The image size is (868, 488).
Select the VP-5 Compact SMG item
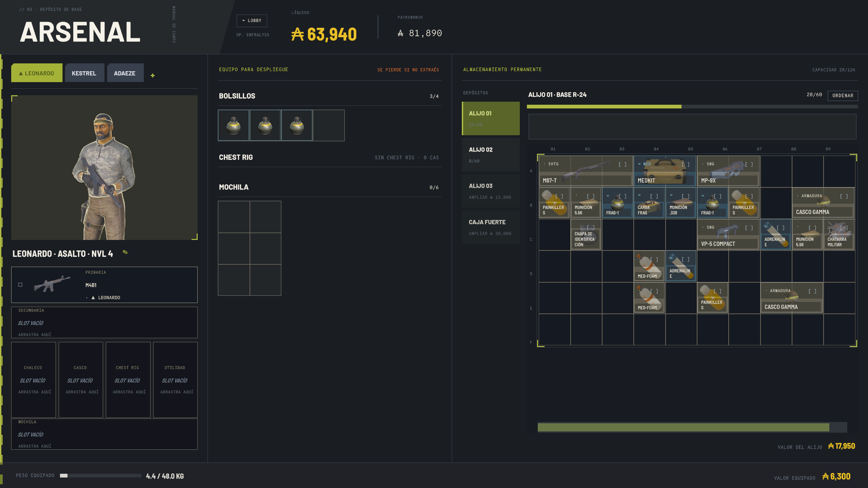tap(728, 235)
